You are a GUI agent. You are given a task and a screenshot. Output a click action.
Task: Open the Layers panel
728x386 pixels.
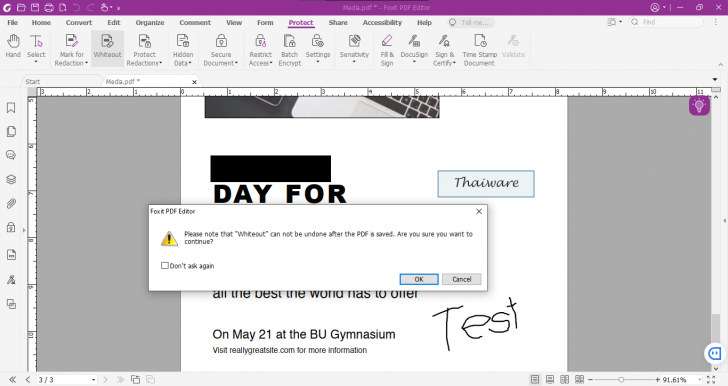(11, 179)
